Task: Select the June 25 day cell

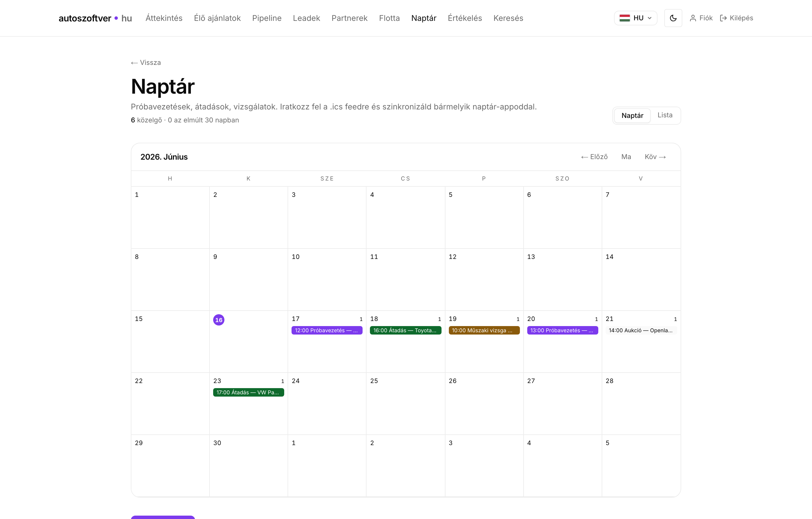Action: pos(406,404)
